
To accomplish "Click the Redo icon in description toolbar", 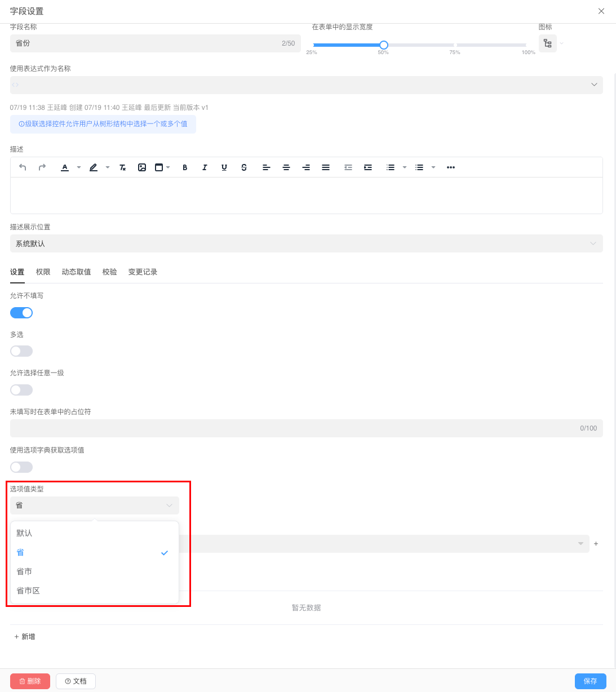I will pyautogui.click(x=42, y=167).
